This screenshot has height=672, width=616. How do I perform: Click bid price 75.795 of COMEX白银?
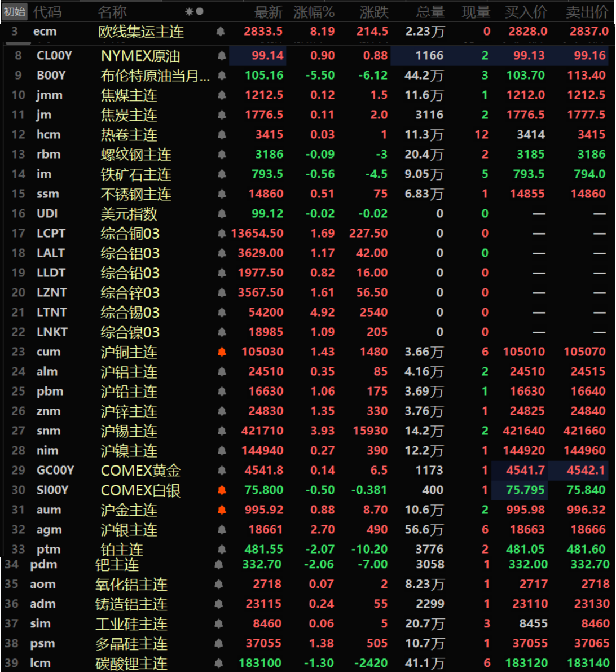[526, 490]
